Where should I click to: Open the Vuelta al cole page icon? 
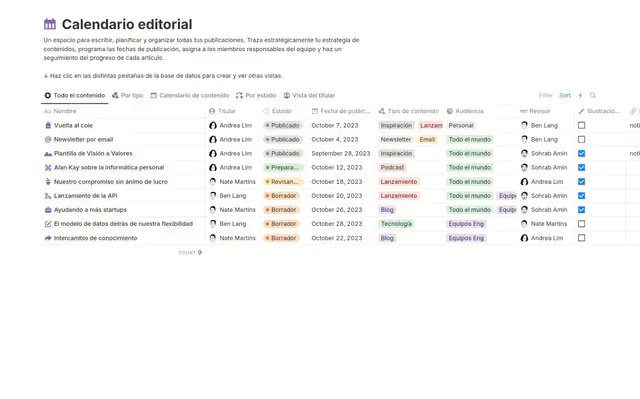tap(48, 125)
